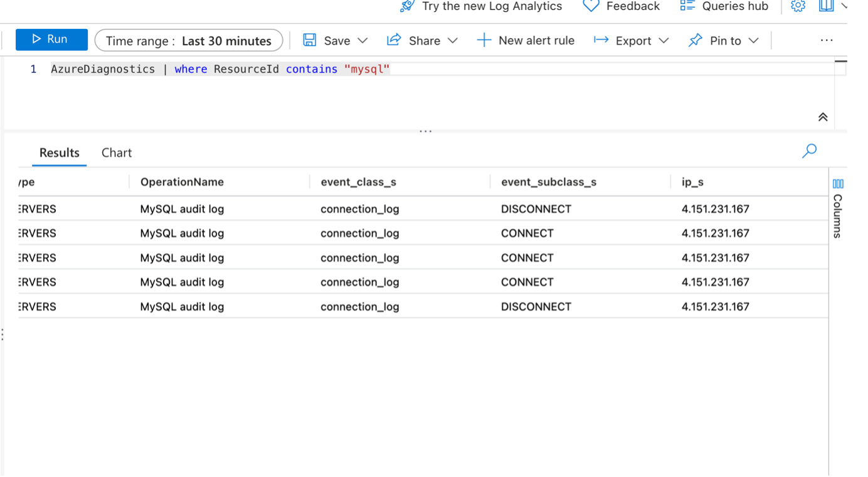The height and width of the screenshot is (477, 868).
Task: Switch to the Chart tab
Action: [117, 153]
